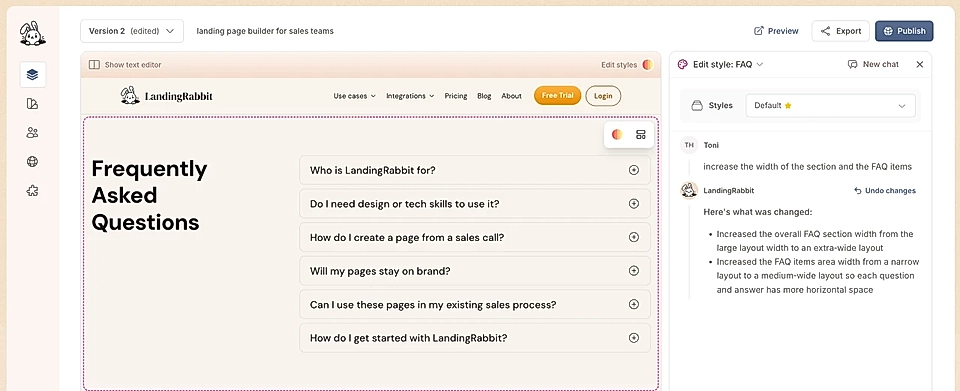Click Here's what was changed text
960x391 pixels.
[759, 212]
